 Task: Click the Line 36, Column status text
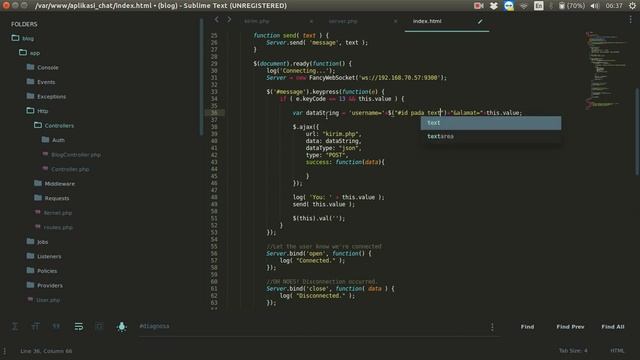click(46, 351)
